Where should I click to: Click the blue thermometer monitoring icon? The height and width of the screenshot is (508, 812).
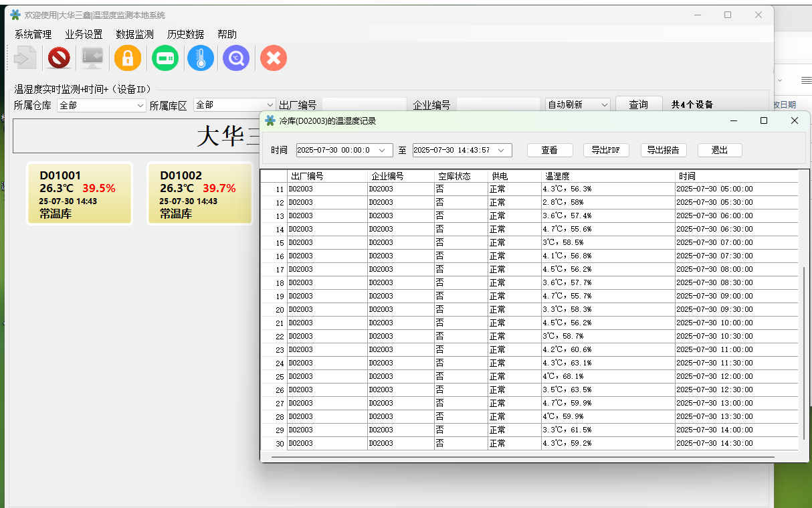201,58
